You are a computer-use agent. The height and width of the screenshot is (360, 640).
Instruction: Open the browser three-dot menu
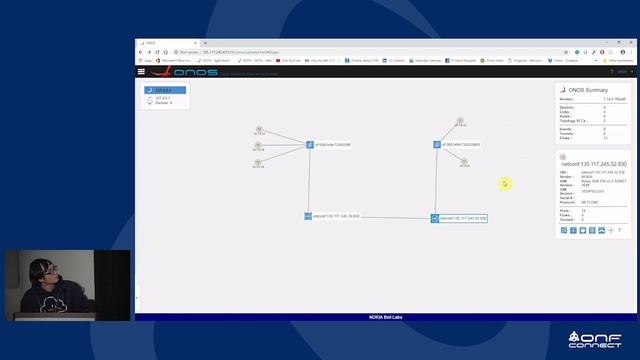(x=631, y=52)
